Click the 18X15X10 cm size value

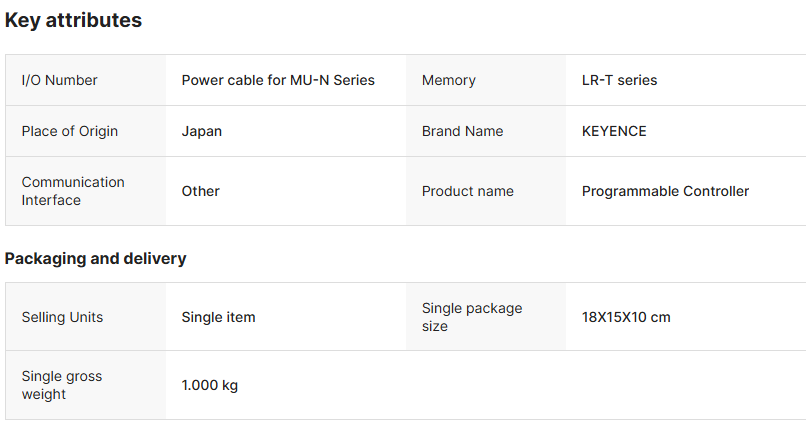[626, 317]
